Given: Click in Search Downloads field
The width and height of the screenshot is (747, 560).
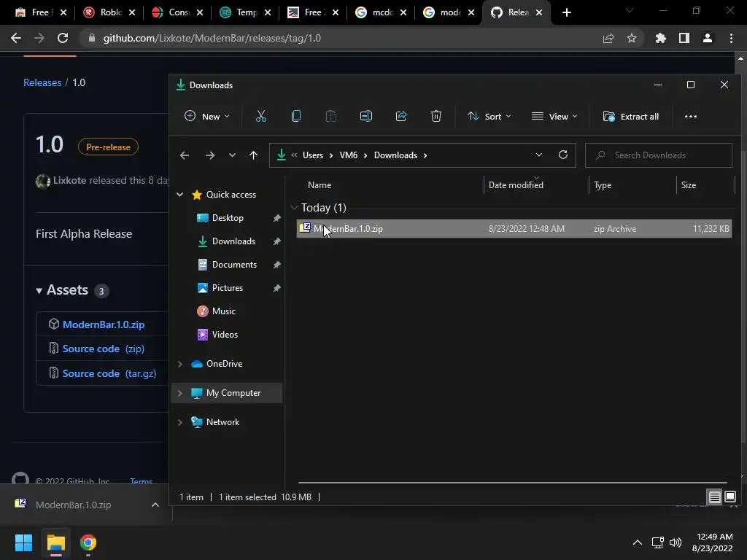Looking at the screenshot, I should pyautogui.click(x=659, y=155).
